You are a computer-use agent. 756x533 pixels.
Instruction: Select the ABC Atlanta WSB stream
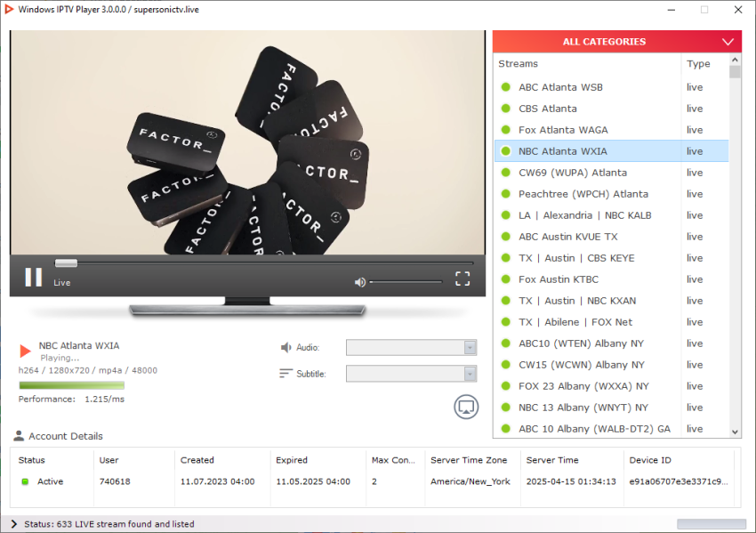tap(611, 87)
